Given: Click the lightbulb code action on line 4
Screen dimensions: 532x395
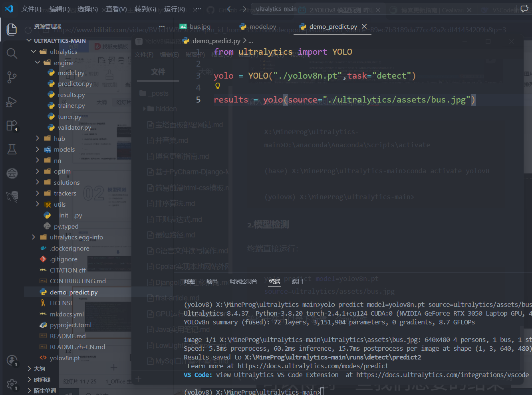Looking at the screenshot, I should pyautogui.click(x=218, y=86).
